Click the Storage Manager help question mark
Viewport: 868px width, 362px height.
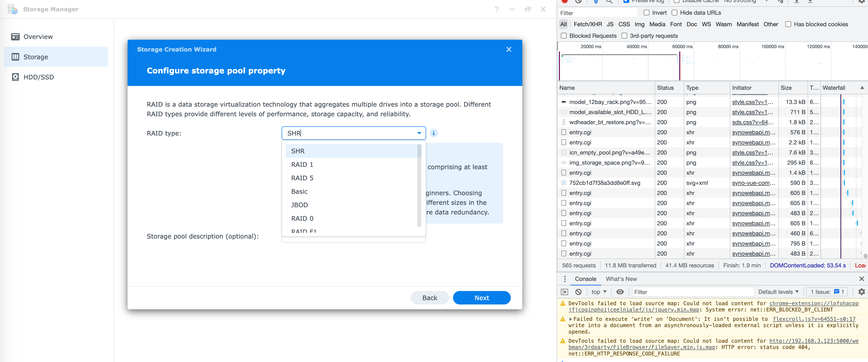(496, 9)
